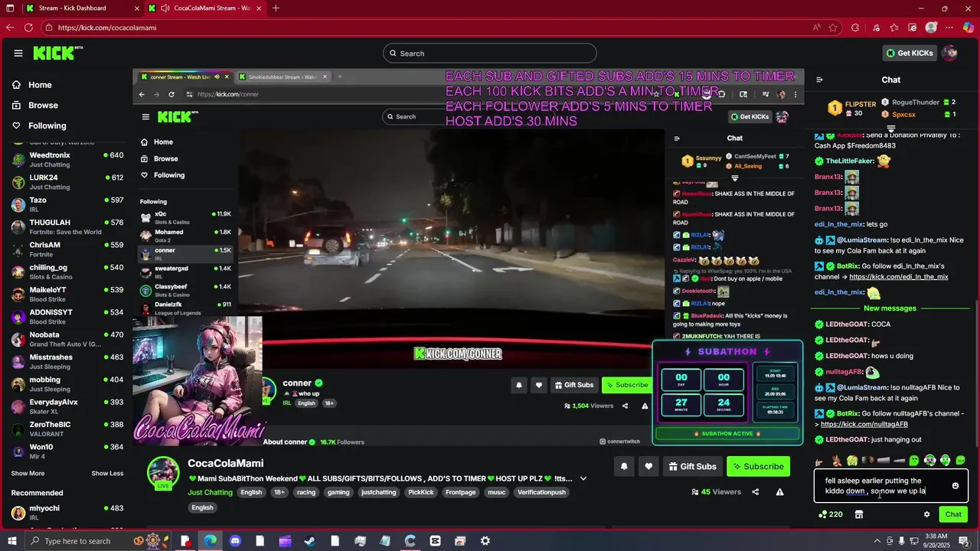Open the kick.com/nulltagAFB link in chat

864,424
